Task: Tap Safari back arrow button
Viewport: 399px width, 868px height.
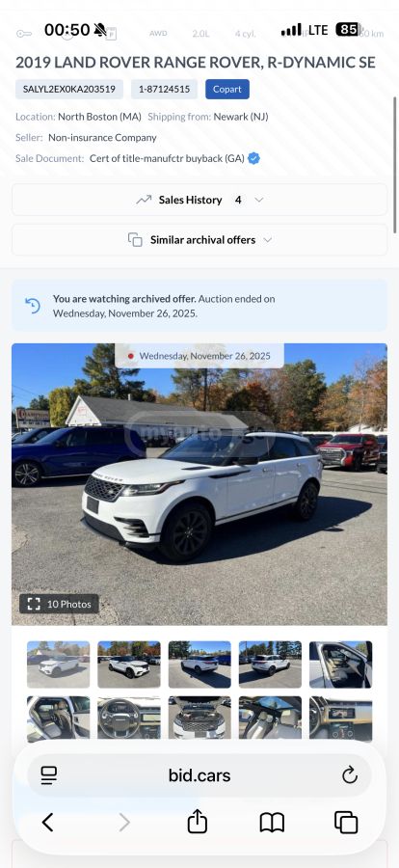Action: [x=48, y=822]
